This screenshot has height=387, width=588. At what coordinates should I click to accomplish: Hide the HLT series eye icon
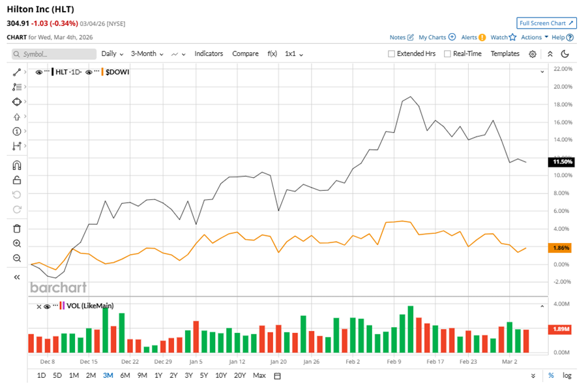coord(38,72)
